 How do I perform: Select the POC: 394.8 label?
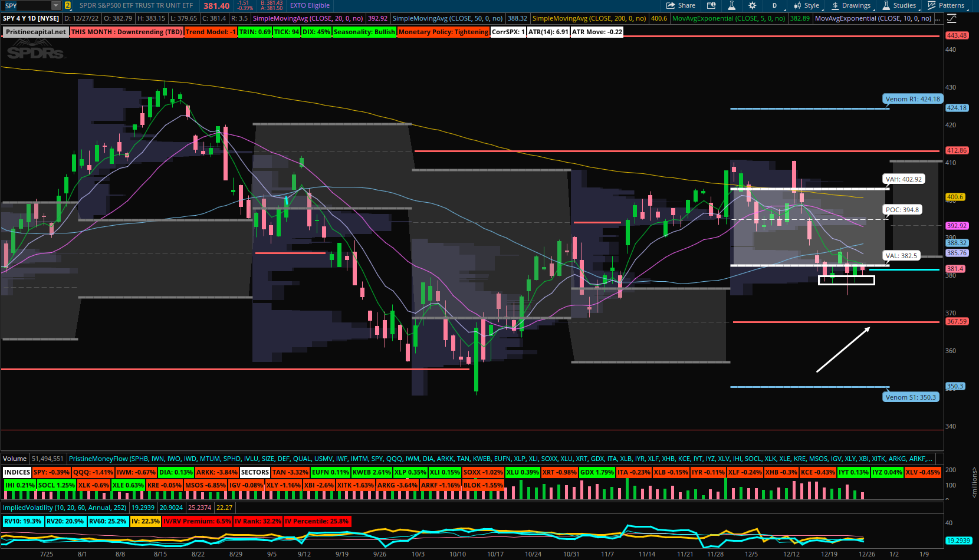pos(902,210)
